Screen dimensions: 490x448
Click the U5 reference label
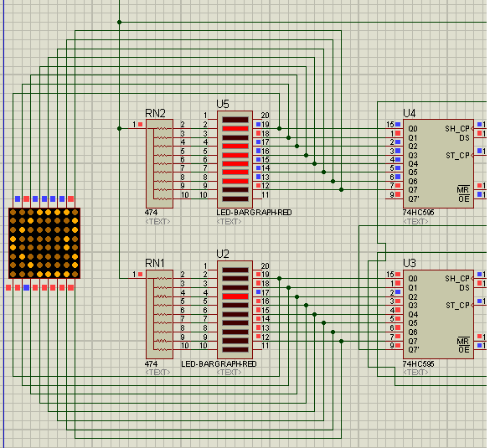[223, 104]
